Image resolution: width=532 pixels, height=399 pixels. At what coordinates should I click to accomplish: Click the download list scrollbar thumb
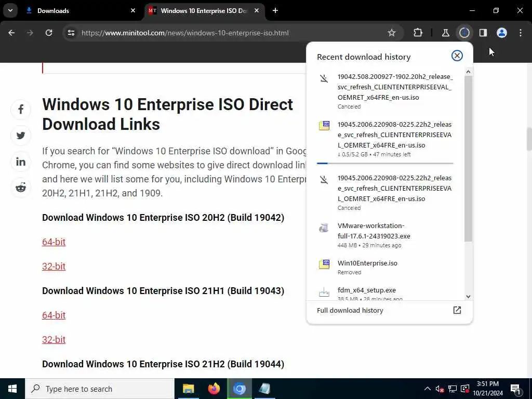point(468,159)
